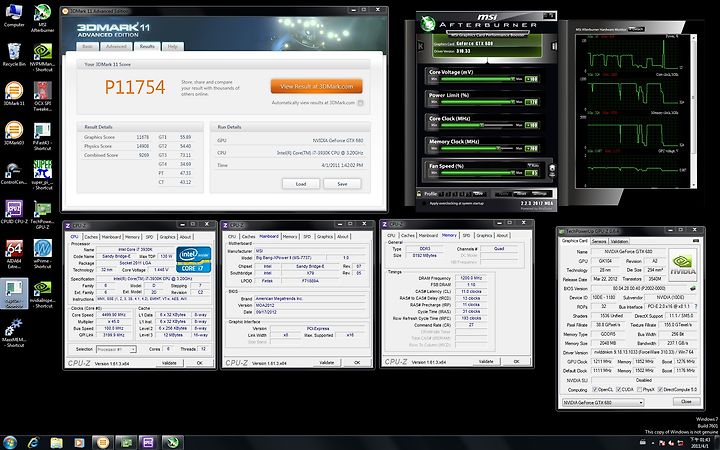Click the Close button in GPU-Z
This screenshot has width=720, height=450.
click(x=686, y=401)
